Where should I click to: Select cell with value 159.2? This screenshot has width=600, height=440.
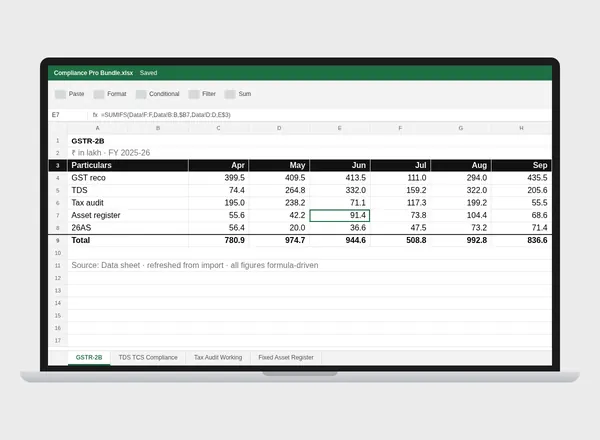click(x=400, y=190)
